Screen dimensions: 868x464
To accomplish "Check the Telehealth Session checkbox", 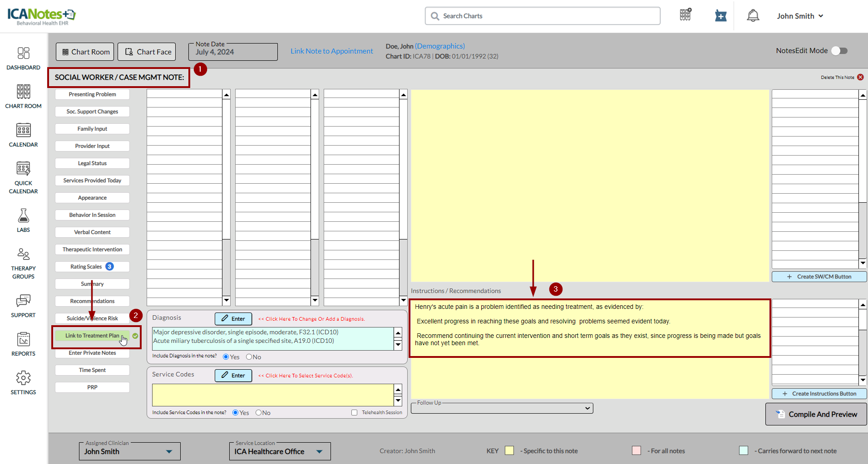I will point(354,413).
